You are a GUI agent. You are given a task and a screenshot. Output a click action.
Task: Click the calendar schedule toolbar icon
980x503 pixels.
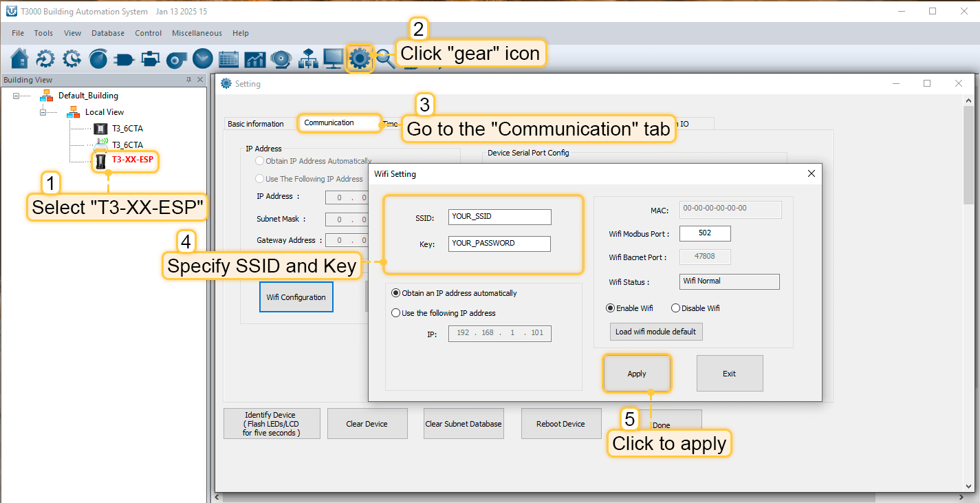click(x=228, y=59)
